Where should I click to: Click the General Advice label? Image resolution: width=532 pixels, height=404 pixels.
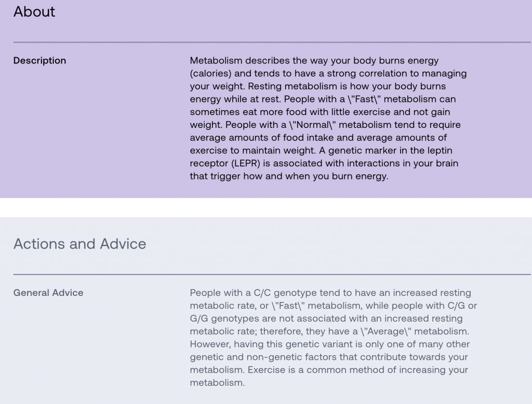[x=48, y=293]
